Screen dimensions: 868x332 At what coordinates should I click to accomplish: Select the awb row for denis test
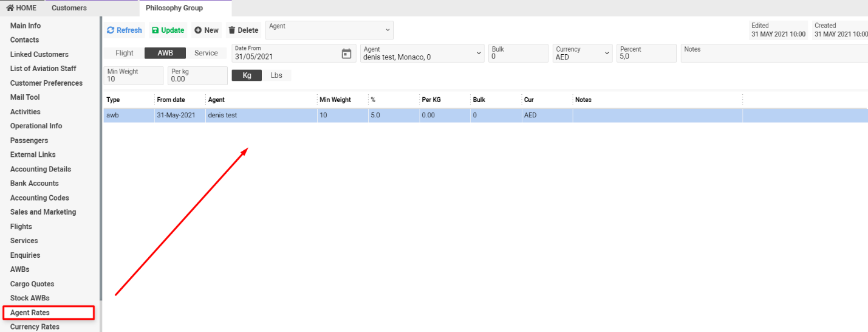click(485, 115)
